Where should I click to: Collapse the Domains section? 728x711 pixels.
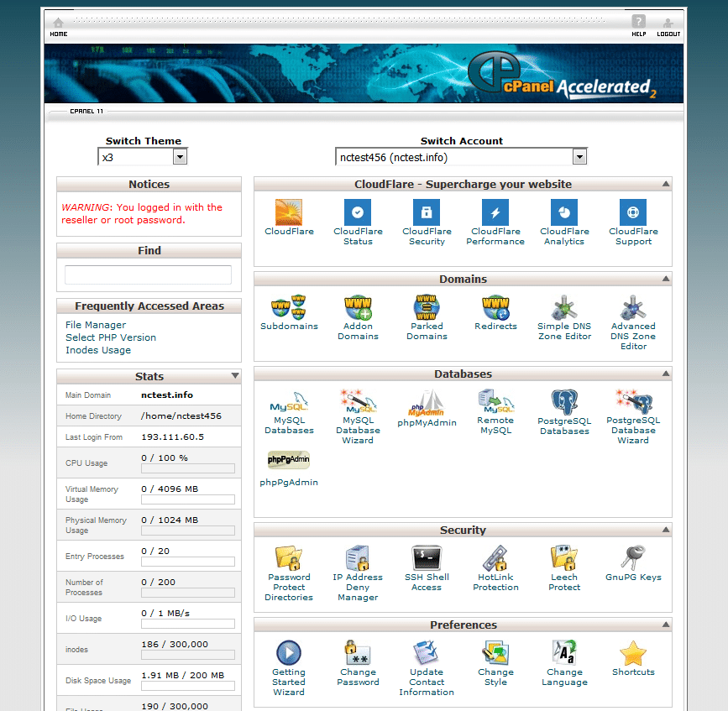(666, 279)
